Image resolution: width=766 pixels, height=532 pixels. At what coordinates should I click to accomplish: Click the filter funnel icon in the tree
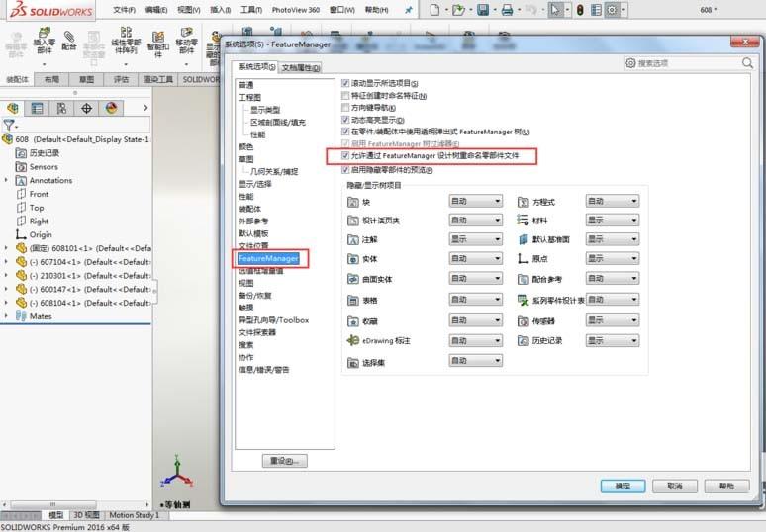coord(9,125)
